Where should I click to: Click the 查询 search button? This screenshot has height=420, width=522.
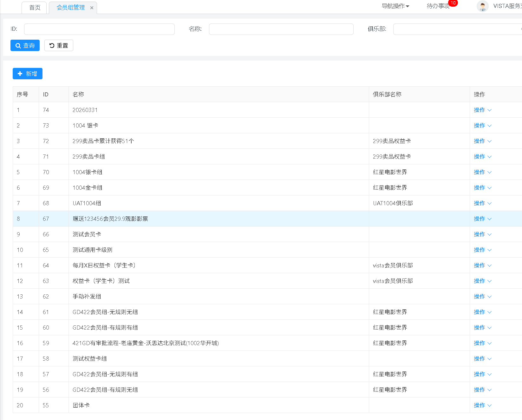pos(25,45)
